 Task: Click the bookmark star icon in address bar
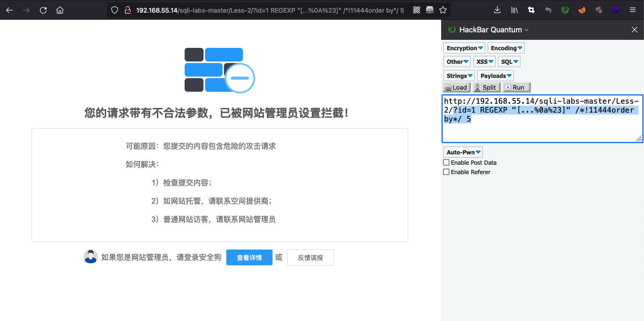point(443,10)
